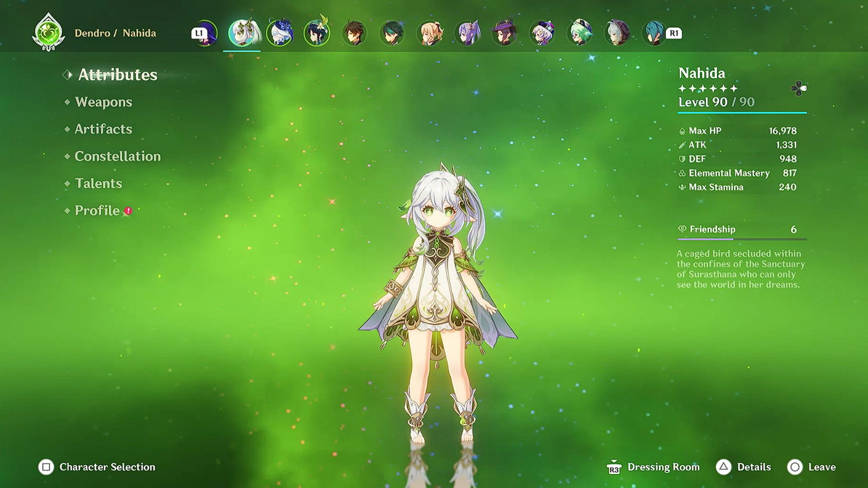
Task: Select the purple witch hat character portrait
Action: click(x=505, y=33)
